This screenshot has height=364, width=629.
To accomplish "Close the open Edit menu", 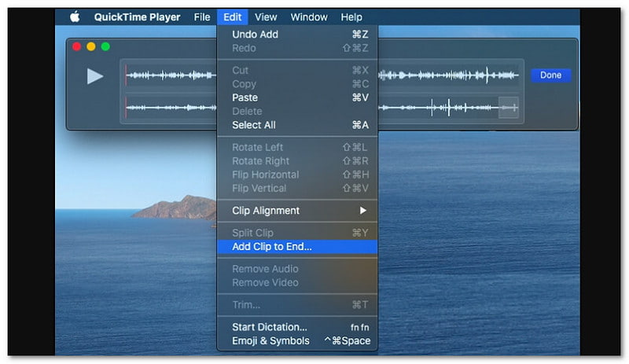I will click(x=232, y=17).
